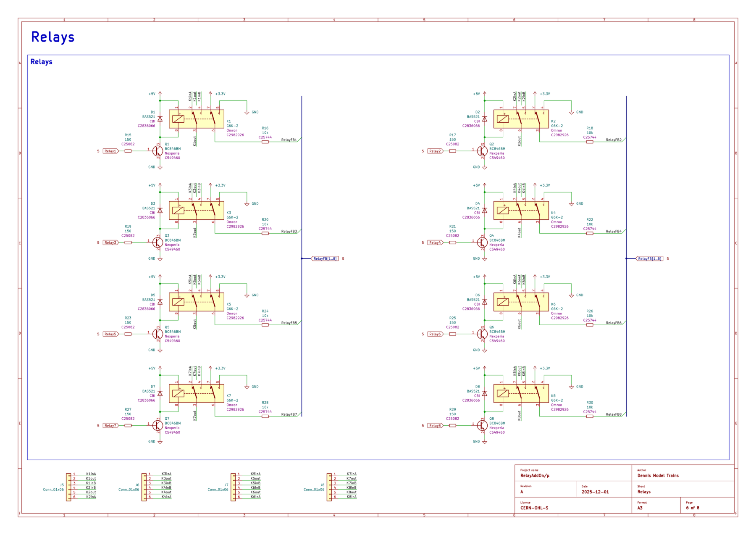The image size is (756, 535).
Task: Select the right RelayFB[1..8] bus label
Action: coord(649,258)
